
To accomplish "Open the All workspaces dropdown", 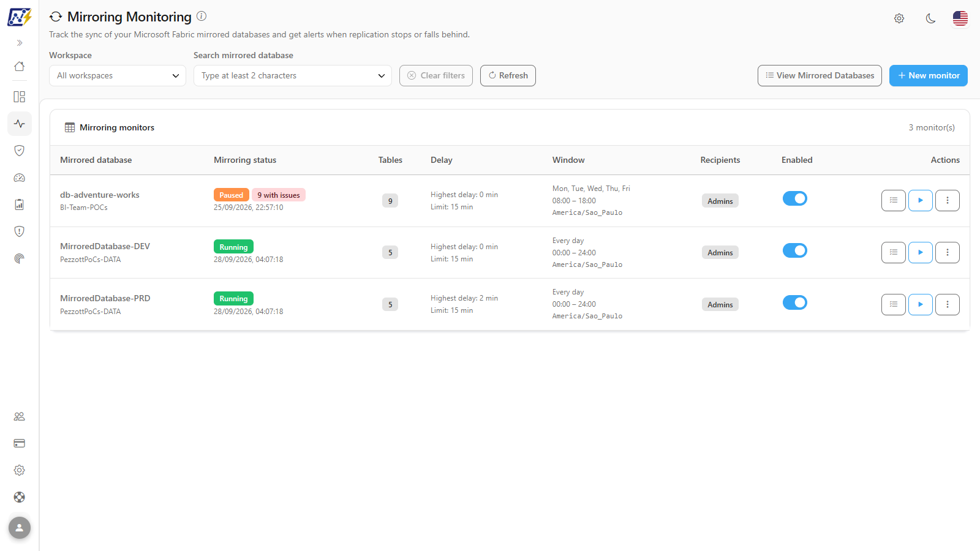I will 118,76.
